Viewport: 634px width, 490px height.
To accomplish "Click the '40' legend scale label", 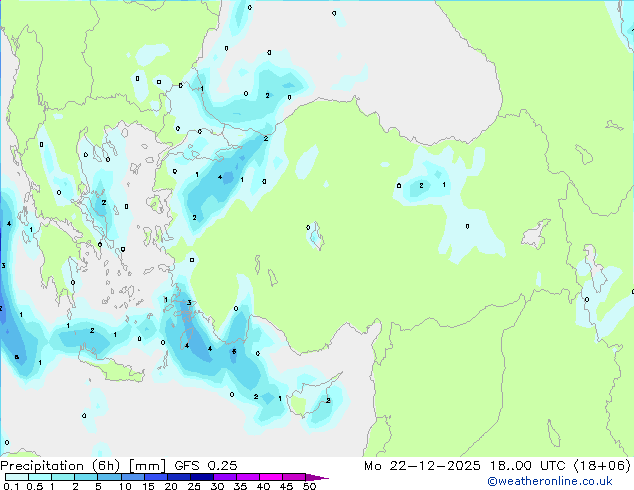I will tap(263, 486).
